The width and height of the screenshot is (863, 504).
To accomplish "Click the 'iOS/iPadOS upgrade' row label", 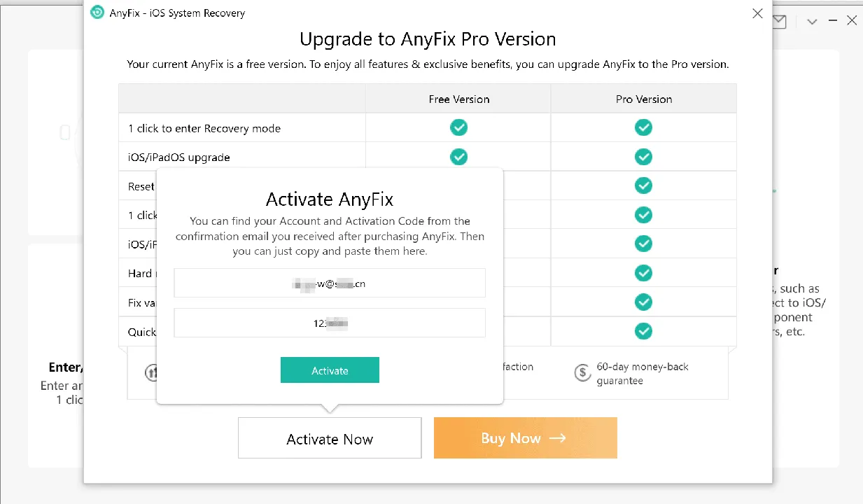I will [x=178, y=157].
